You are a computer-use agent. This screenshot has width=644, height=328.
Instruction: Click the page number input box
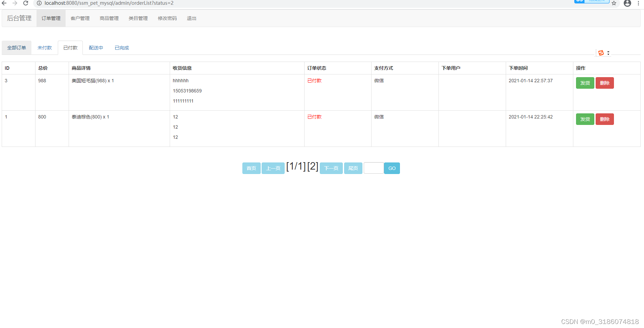click(374, 168)
